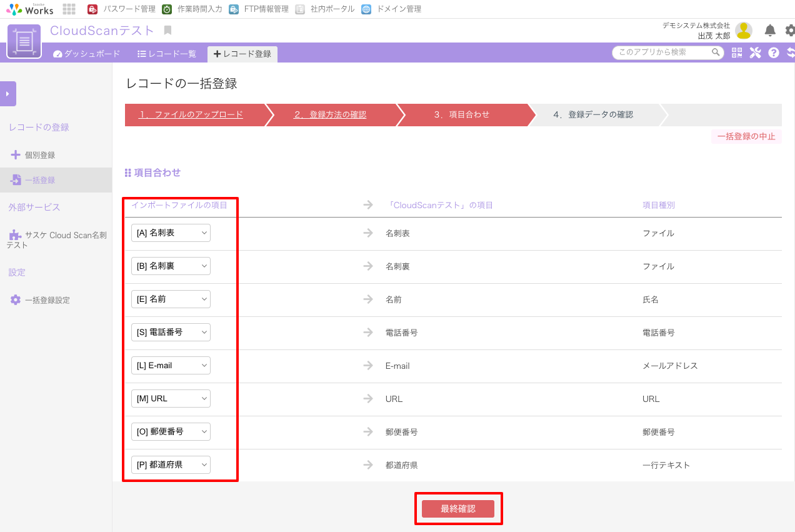The image size is (795, 532).
Task: Click the notification bell icon
Action: (770, 31)
